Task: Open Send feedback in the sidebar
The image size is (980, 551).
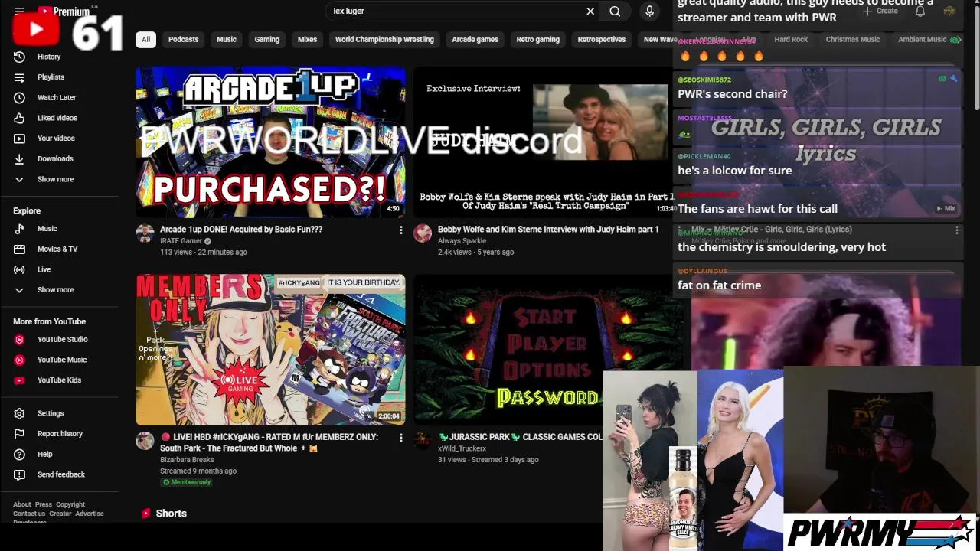Action: point(61,474)
